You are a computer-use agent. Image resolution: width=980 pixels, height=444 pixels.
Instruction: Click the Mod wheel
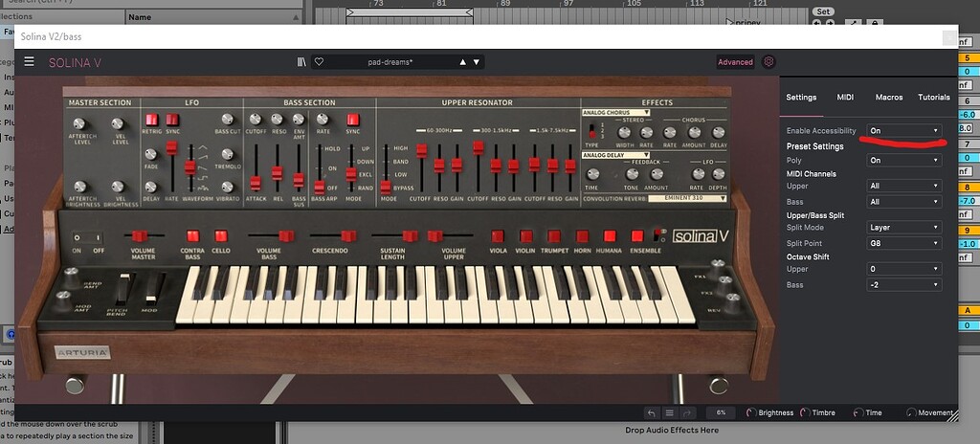150,288
